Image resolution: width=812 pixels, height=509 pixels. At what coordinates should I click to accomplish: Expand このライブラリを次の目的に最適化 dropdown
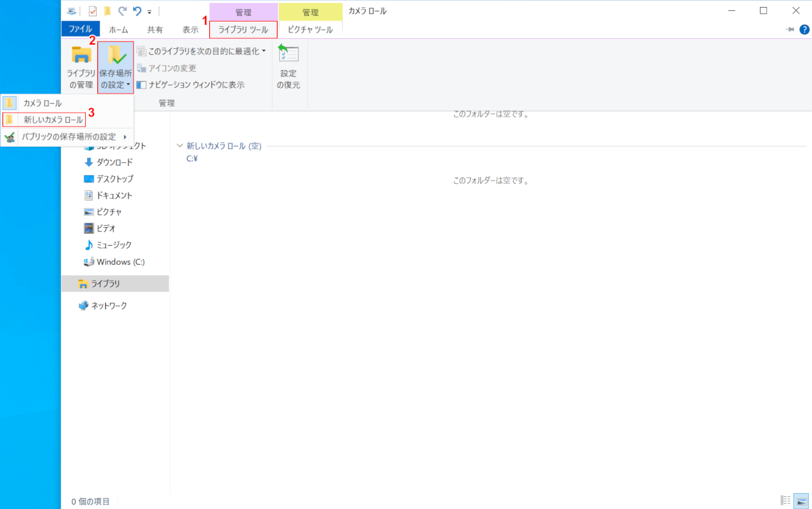[x=200, y=52]
